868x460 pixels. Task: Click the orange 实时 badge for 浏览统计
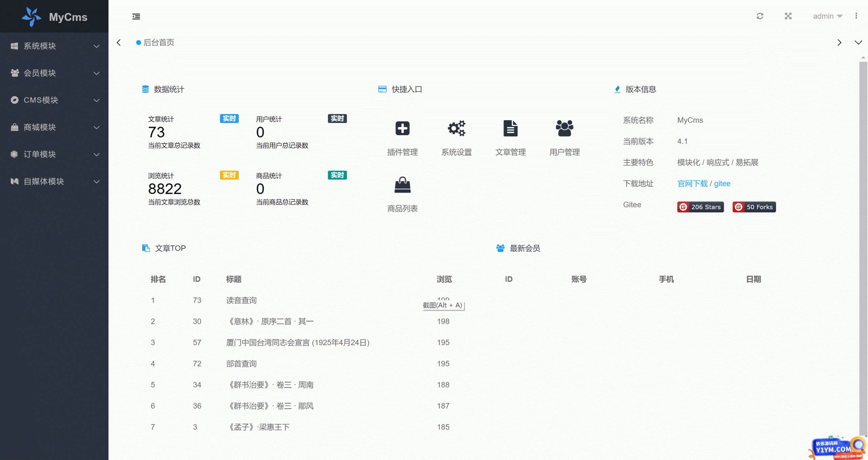(229, 175)
